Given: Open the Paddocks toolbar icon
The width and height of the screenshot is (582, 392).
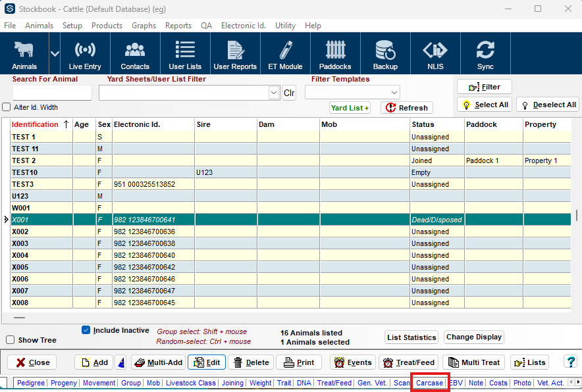Looking at the screenshot, I should [x=335, y=55].
